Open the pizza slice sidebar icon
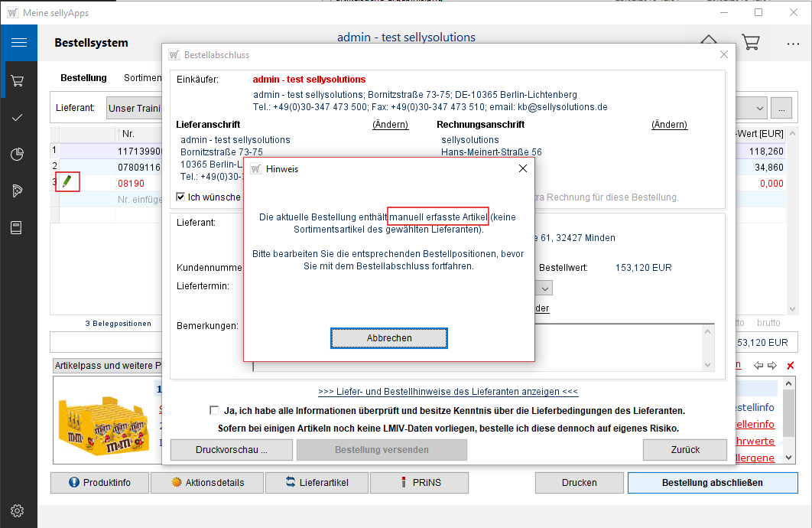This screenshot has height=528, width=812. coord(17,191)
